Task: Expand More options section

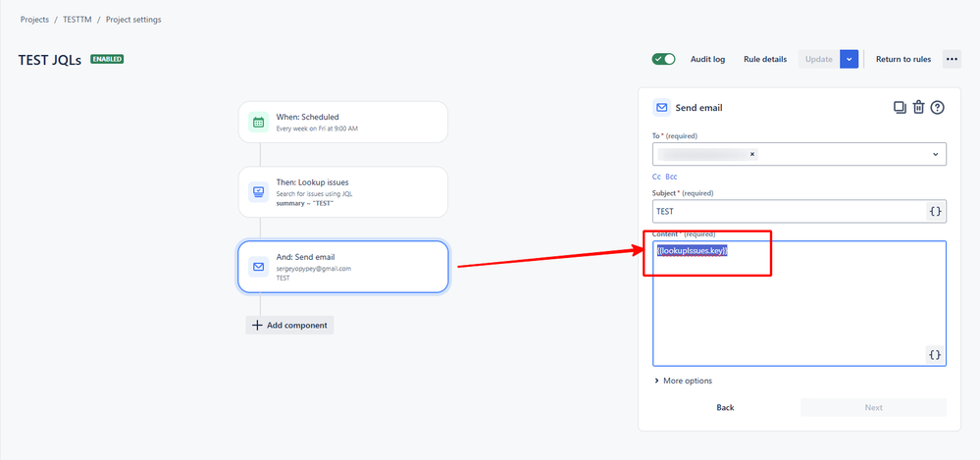Action: (683, 381)
